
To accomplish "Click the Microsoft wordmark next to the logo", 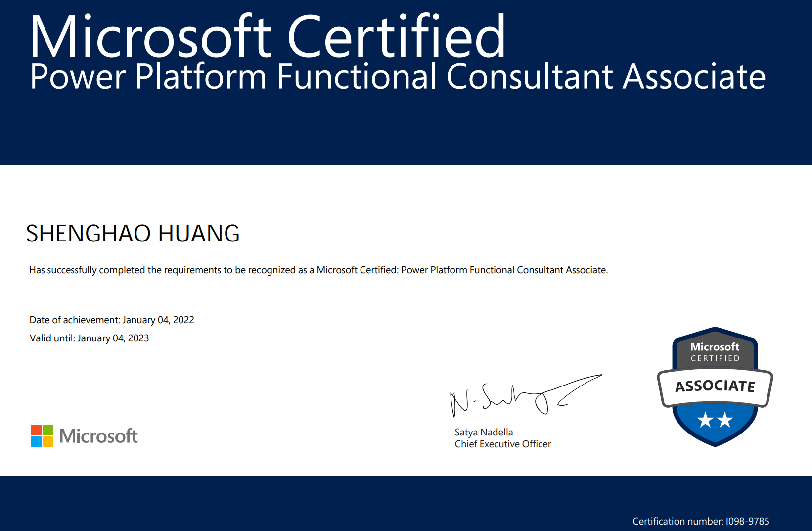I will coord(98,436).
